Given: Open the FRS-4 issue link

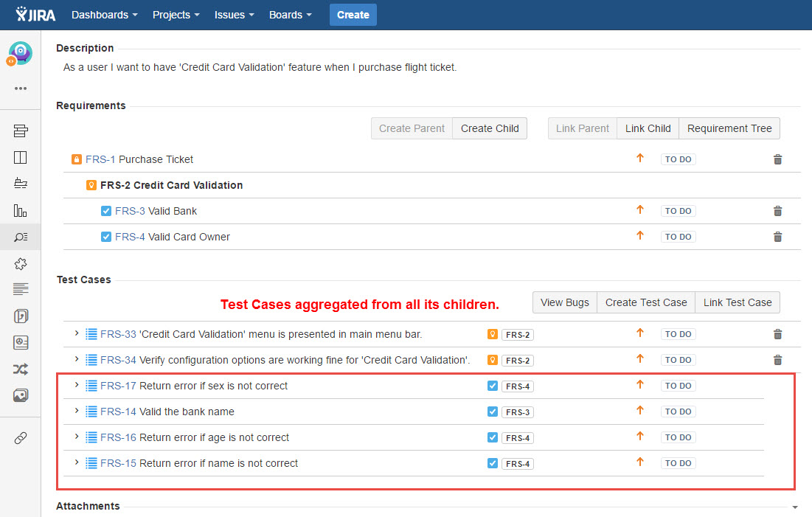Looking at the screenshot, I should pos(130,237).
